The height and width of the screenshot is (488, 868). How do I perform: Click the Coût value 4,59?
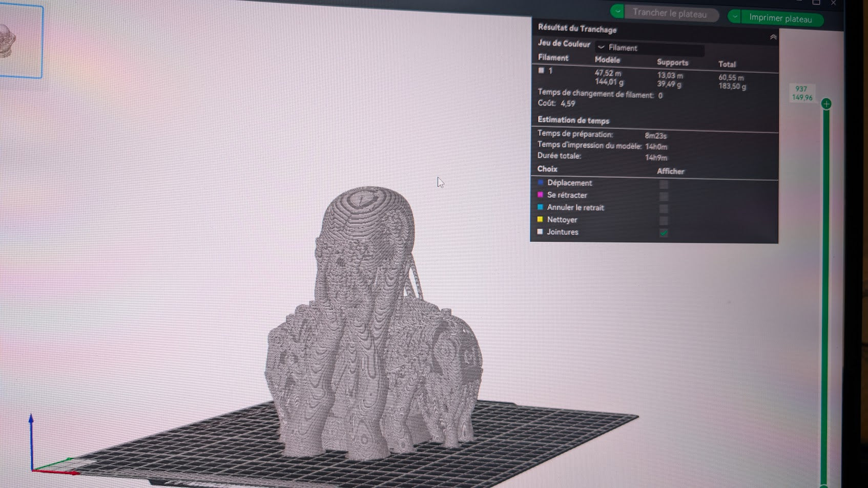pyautogui.click(x=568, y=103)
